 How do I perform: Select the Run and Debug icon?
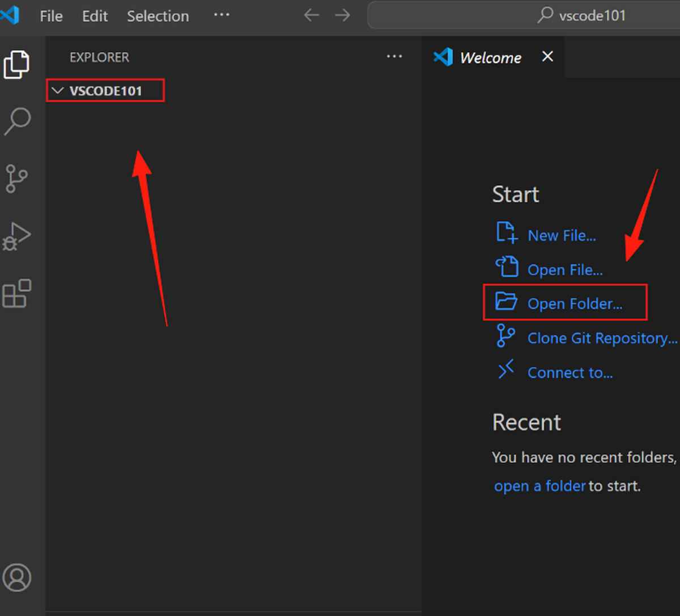click(18, 236)
